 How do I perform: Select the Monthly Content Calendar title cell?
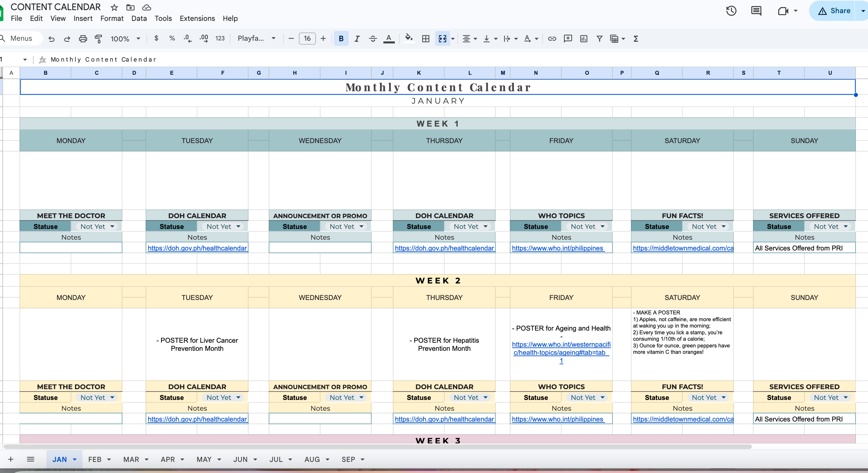(438, 87)
